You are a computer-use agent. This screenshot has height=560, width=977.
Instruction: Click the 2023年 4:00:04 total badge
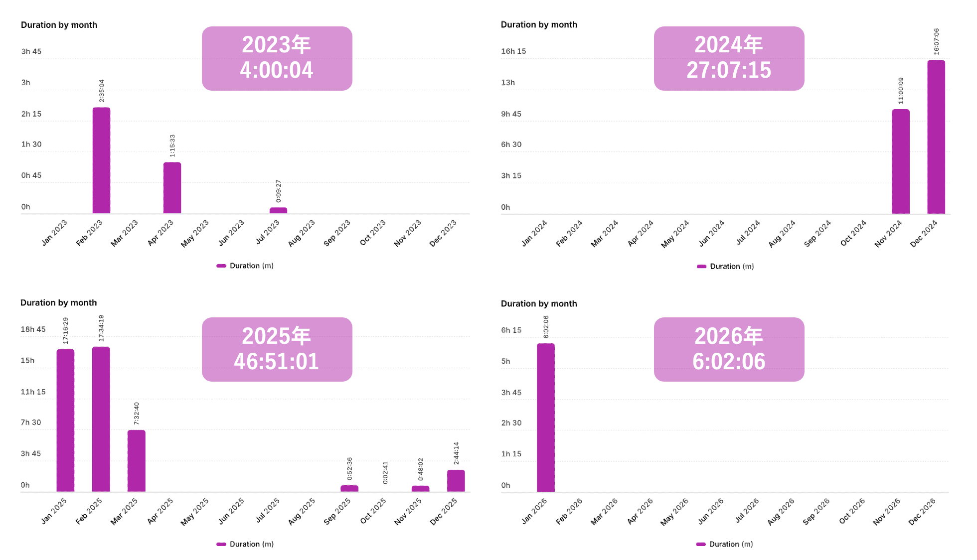pos(277,58)
